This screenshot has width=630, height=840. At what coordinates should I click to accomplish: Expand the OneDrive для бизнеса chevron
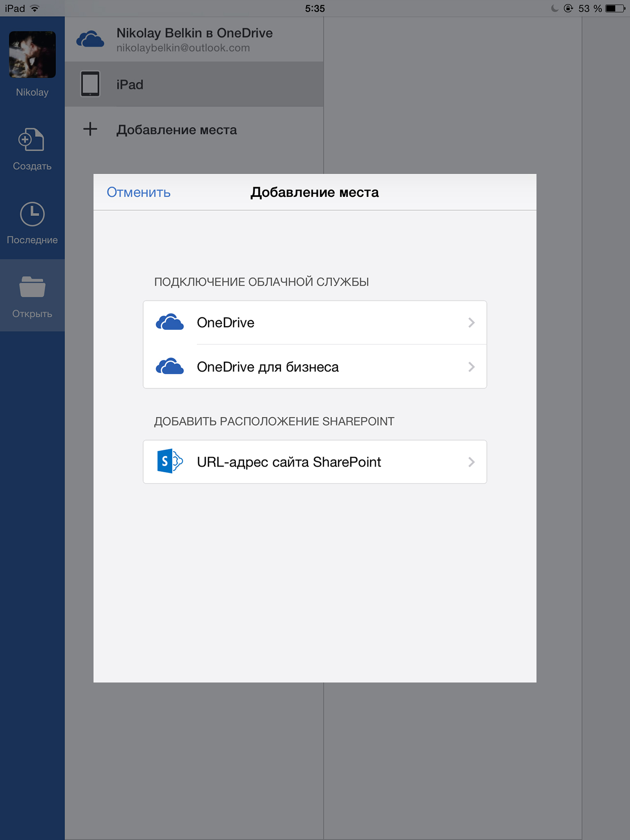point(472,367)
